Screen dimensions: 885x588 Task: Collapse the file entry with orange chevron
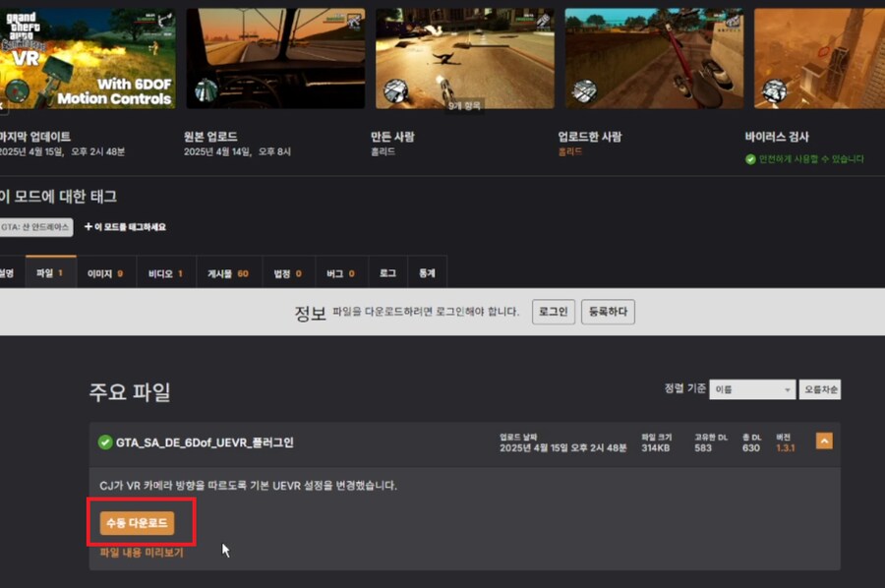coord(824,441)
